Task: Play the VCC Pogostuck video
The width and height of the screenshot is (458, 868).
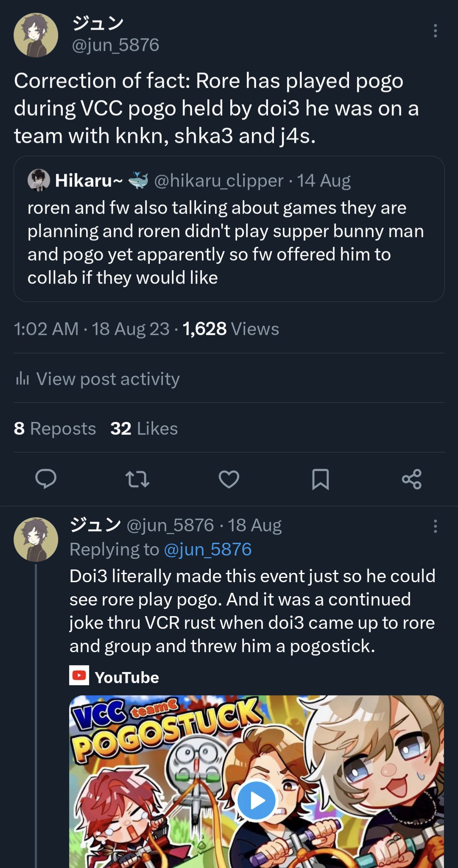Action: click(256, 800)
